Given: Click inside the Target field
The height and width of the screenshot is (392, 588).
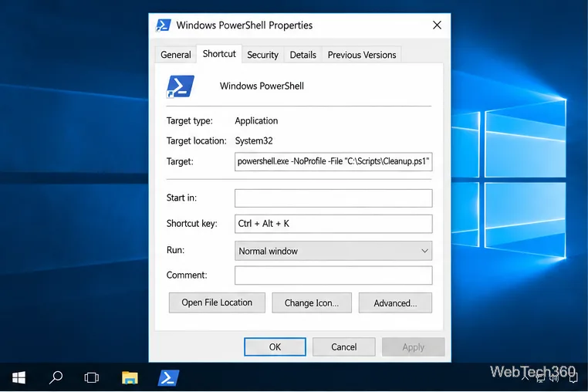Looking at the screenshot, I should (x=333, y=162).
